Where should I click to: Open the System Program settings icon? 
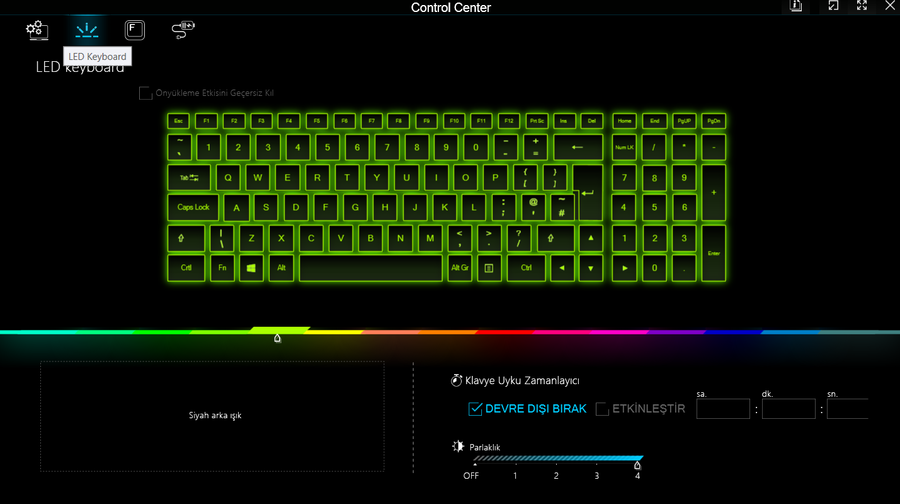pos(37,30)
